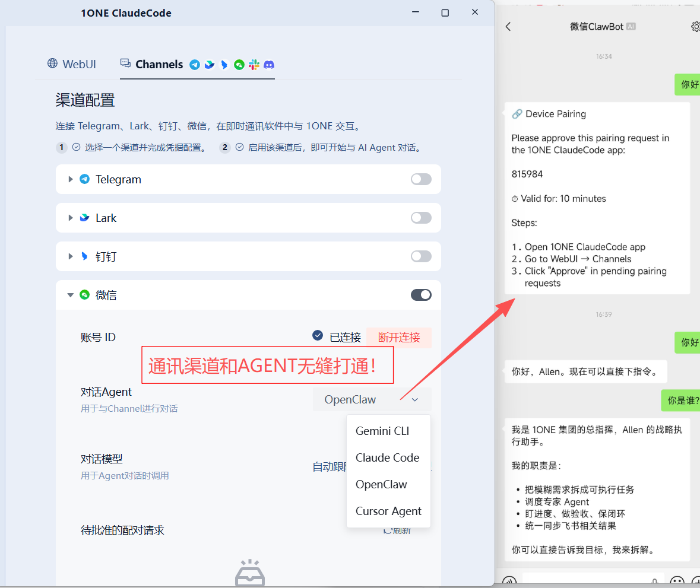The height and width of the screenshot is (588, 700).
Task: Enable the Telegram channel toggle
Action: point(421,179)
